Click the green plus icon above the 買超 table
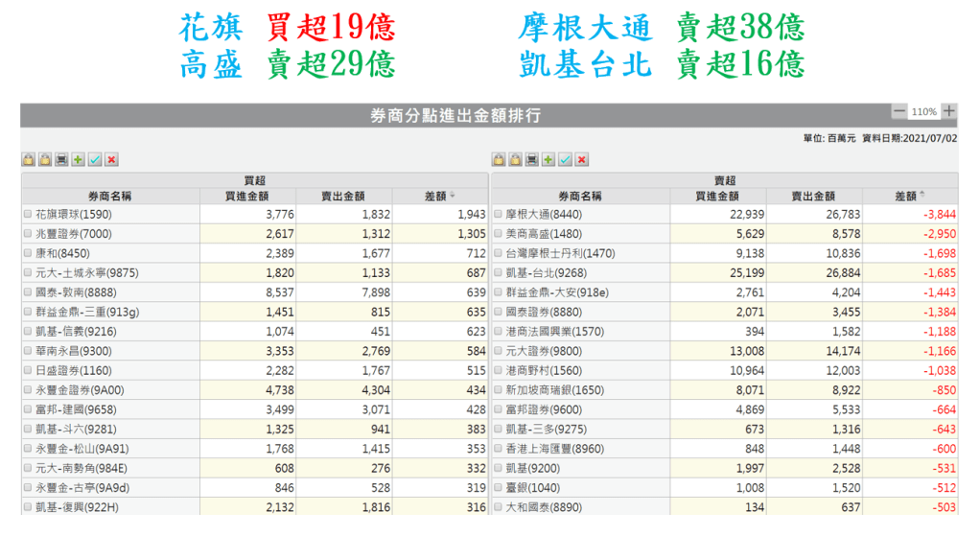This screenshot has width=980, height=536. click(79, 159)
